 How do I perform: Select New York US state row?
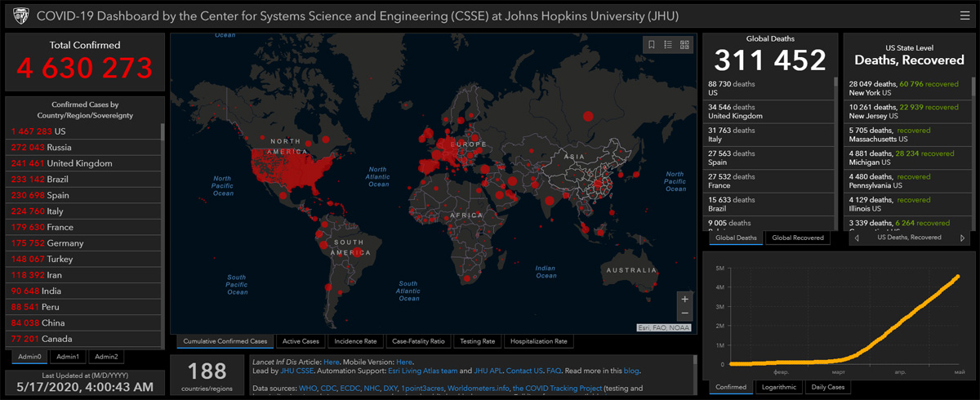[908, 88]
